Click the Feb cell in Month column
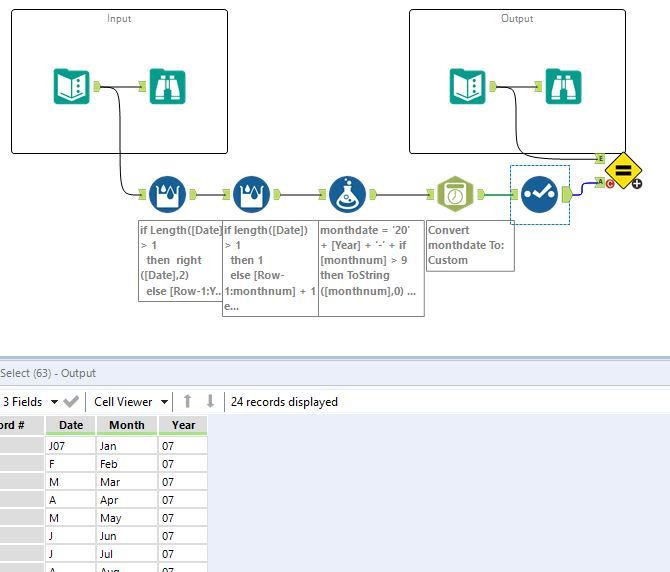Viewport: 670px width, 572px height. (126, 464)
